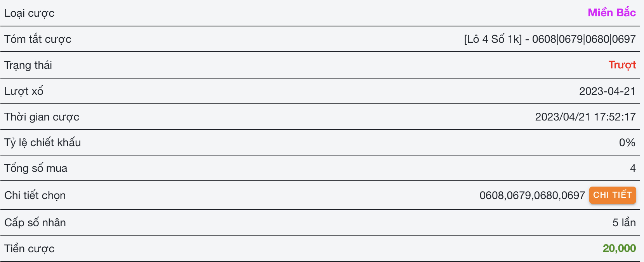This screenshot has width=644, height=262.
Task: Click the Trạng thái label
Action: [x=28, y=65]
